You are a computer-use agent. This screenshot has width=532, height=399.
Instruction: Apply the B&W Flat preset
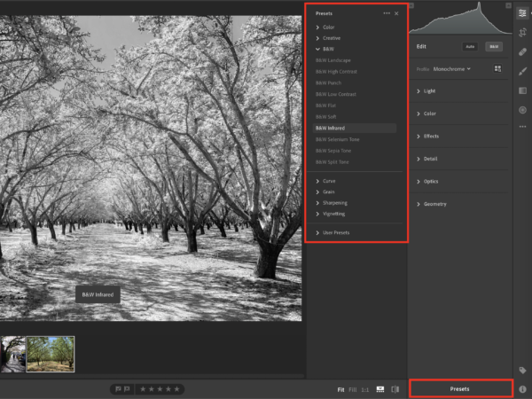point(325,106)
